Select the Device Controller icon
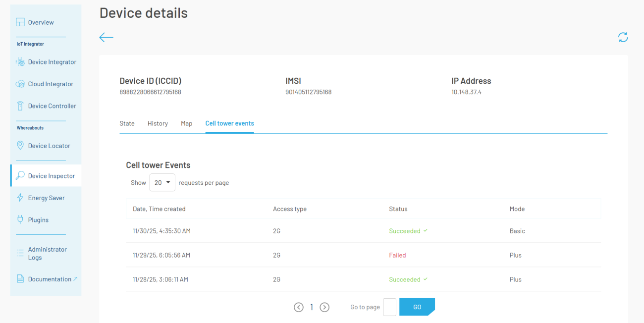 pyautogui.click(x=20, y=106)
